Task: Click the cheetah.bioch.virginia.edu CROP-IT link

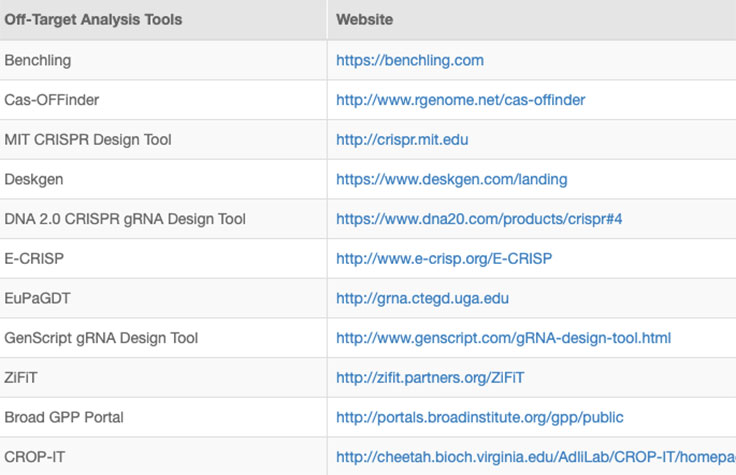Action: point(535,457)
